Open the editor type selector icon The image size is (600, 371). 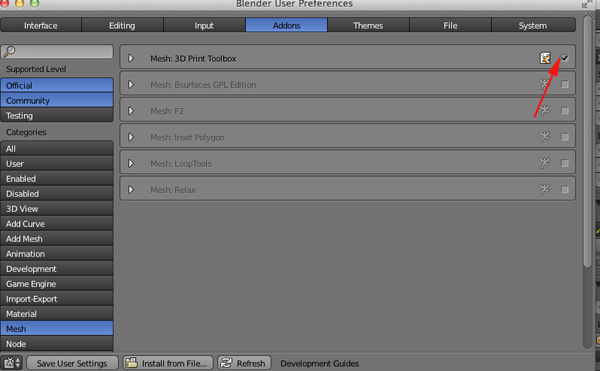12,363
